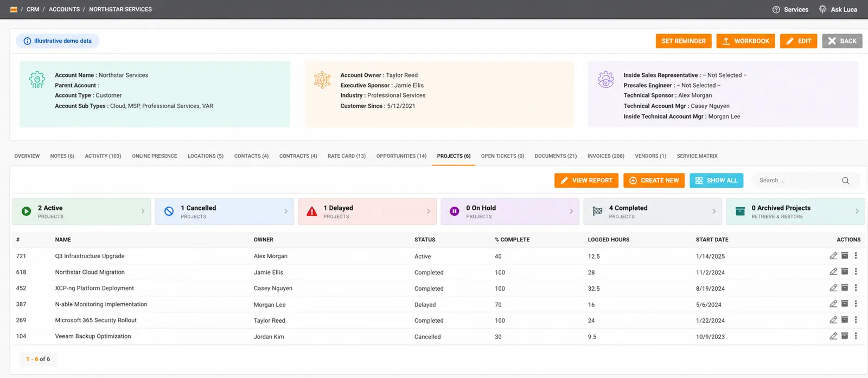Edit Microsoft 365 Security Rollout project
This screenshot has height=378, width=868.
tap(833, 320)
